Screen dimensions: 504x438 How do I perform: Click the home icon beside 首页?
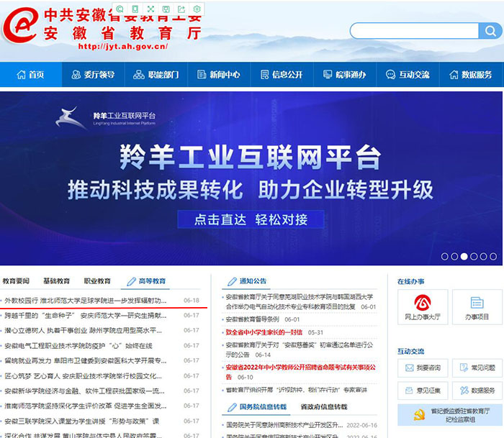click(21, 75)
